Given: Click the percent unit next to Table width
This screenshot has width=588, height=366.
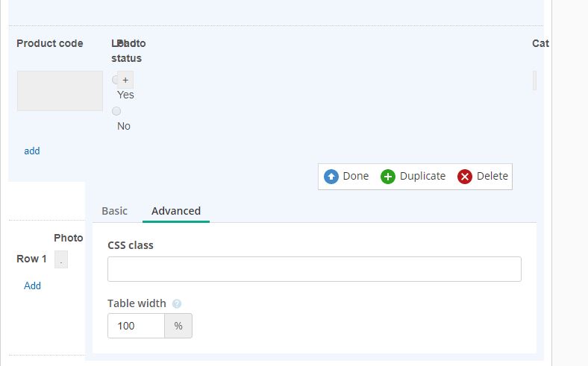Looking at the screenshot, I should (178, 326).
